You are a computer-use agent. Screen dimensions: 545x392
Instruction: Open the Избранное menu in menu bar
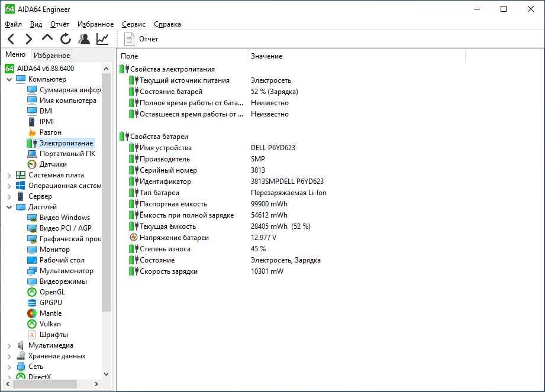96,24
